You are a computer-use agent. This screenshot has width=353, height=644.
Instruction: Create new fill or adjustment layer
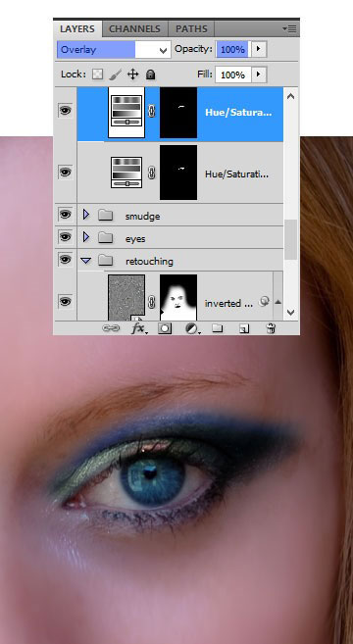pos(192,328)
